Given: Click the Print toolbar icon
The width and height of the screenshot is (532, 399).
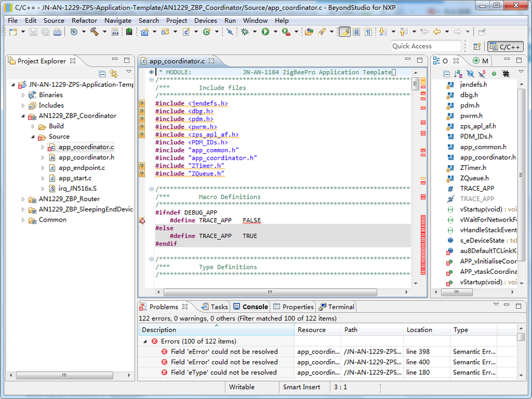Looking at the screenshot, I should click(x=56, y=32).
